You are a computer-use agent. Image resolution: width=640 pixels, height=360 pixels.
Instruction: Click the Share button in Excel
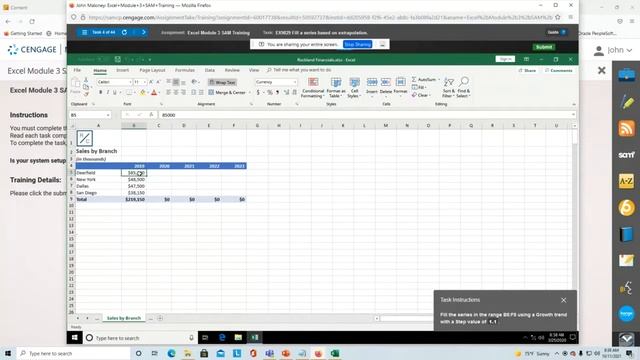point(527,71)
